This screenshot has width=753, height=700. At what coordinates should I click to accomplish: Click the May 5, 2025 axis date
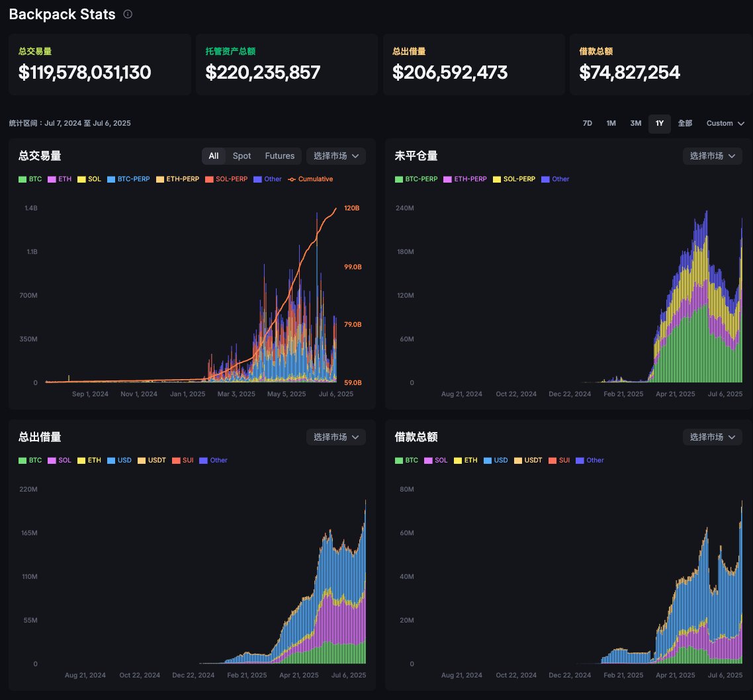(287, 394)
